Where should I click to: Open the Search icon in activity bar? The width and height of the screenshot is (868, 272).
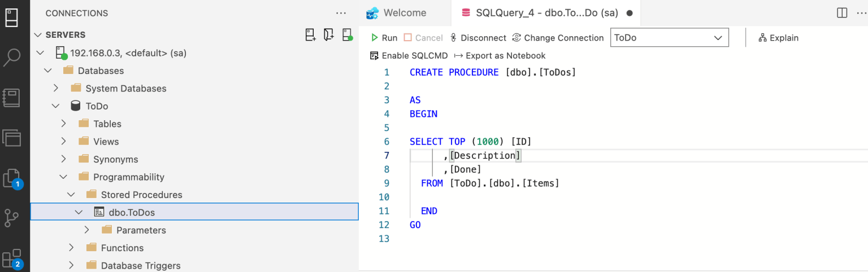(x=12, y=58)
